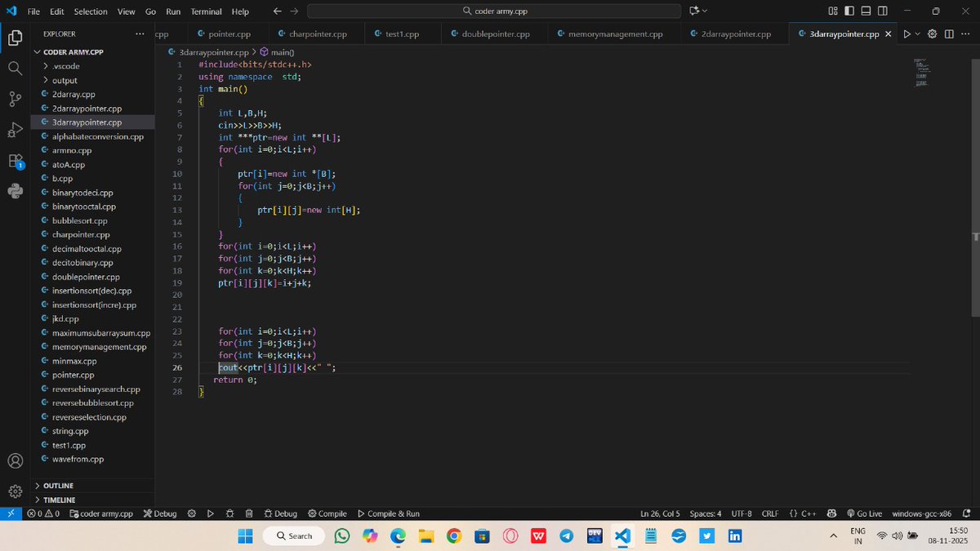Screen dimensions: 980x551
Task: Open Google Chrome from the taskbar
Action: 454,535
